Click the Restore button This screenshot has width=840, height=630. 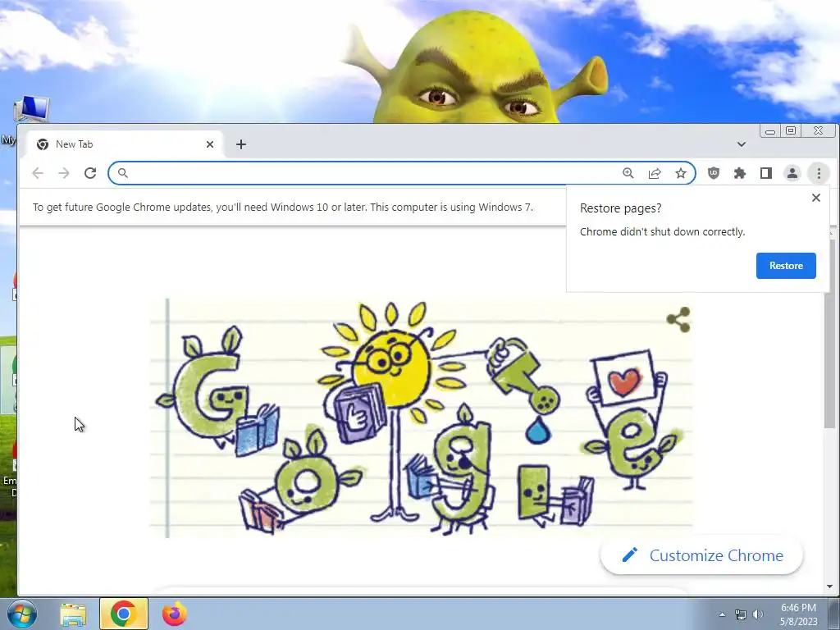click(x=786, y=266)
